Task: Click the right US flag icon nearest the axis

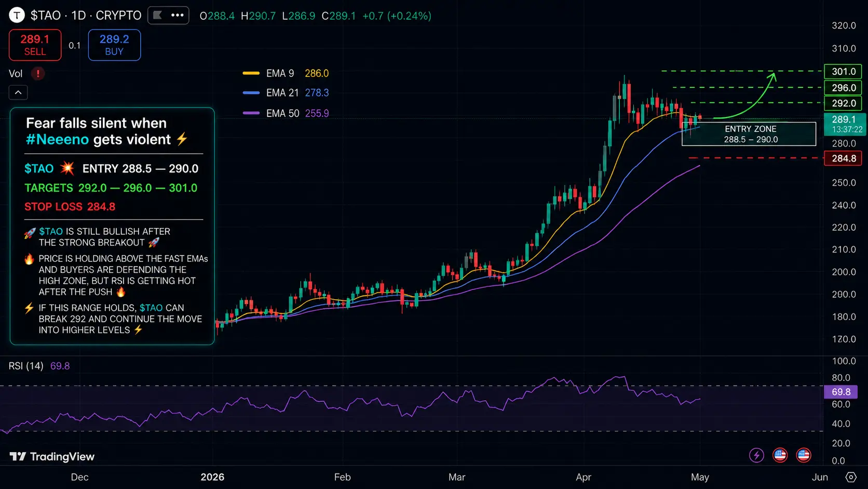Action: tap(803, 455)
